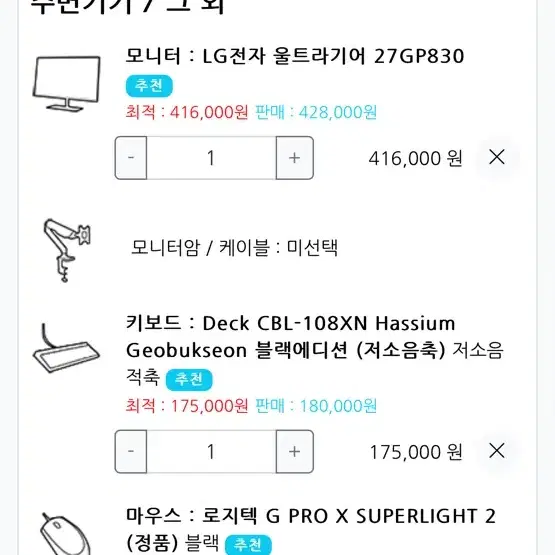555x555 pixels.
Task: Click the monitor arm icon
Action: (67, 250)
